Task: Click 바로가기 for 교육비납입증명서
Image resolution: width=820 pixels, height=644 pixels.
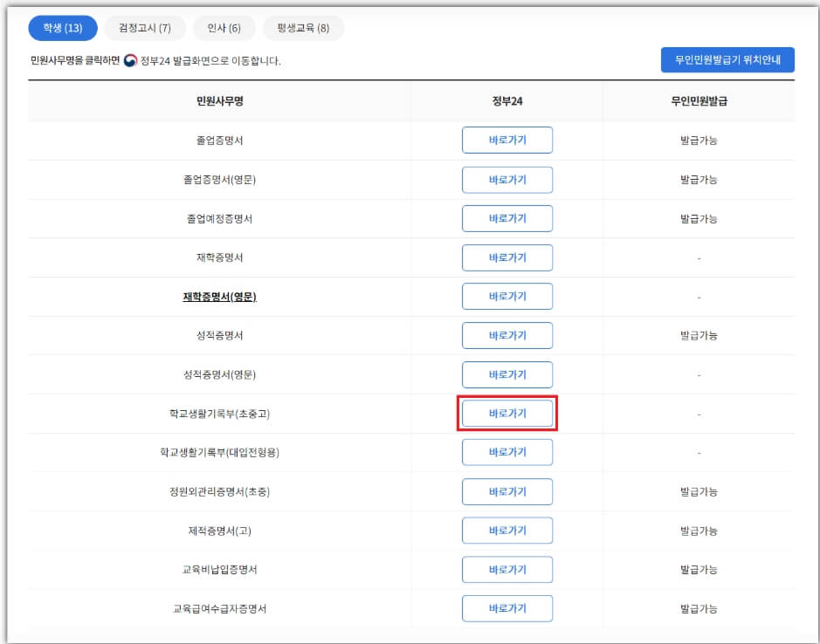Action: [507, 569]
